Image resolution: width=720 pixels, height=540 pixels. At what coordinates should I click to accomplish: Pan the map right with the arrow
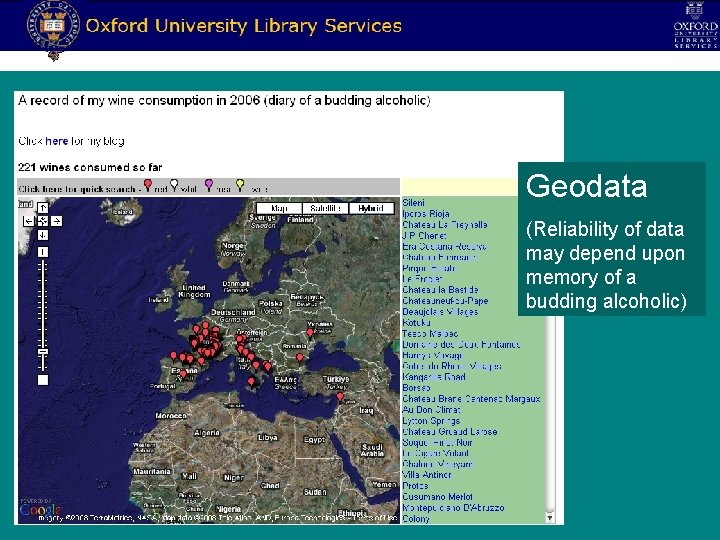click(56, 221)
